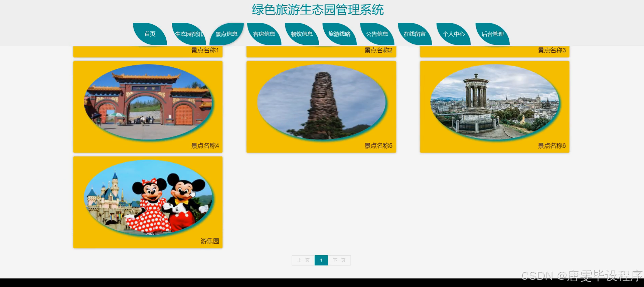Image resolution: width=644 pixels, height=287 pixels.
Task: Click the 游乐园 caption text
Action: [210, 241]
